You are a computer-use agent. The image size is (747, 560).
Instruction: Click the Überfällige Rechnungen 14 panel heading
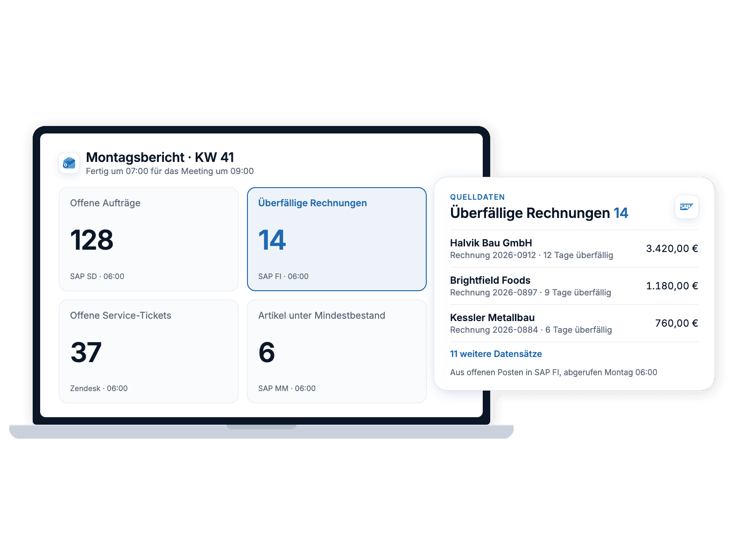539,213
